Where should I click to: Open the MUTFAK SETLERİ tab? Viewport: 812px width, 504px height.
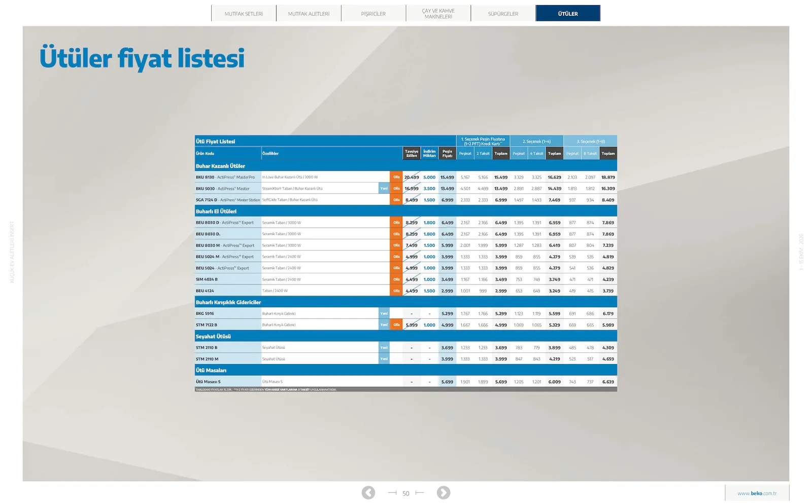(x=244, y=14)
